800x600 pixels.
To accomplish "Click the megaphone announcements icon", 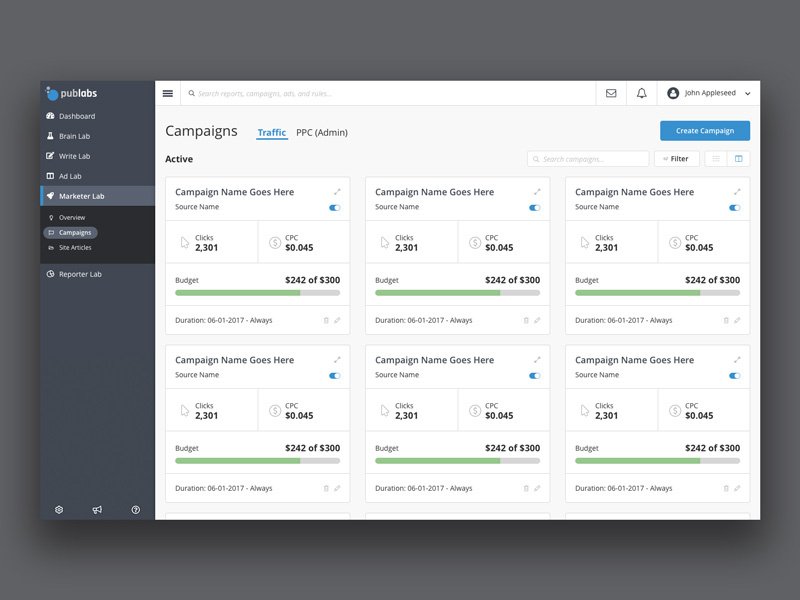I will click(x=97, y=510).
